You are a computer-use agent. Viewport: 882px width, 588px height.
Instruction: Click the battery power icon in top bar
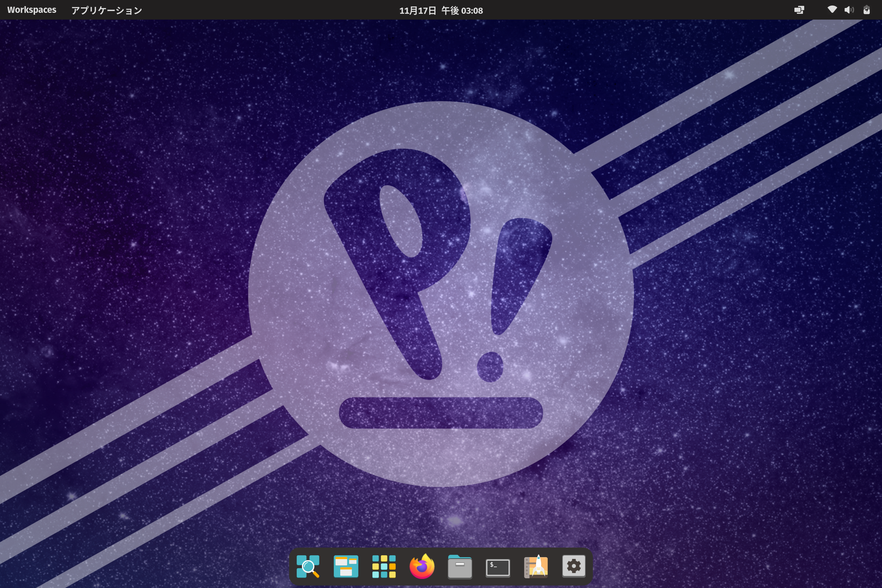pyautogui.click(x=867, y=10)
